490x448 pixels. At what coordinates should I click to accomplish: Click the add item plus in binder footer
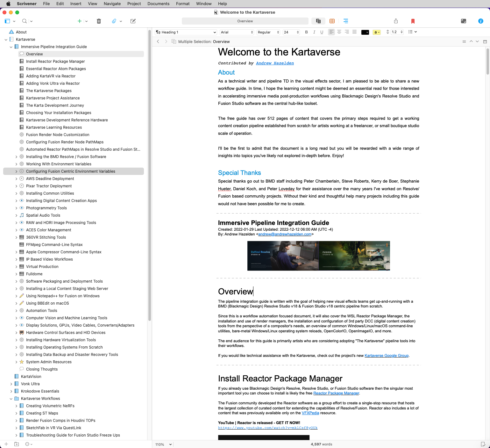click(x=6, y=444)
